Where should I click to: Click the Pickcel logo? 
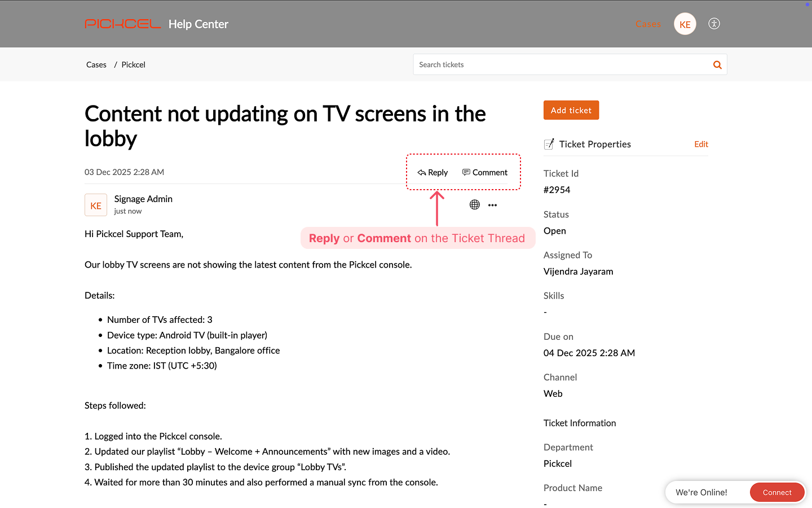[122, 24]
